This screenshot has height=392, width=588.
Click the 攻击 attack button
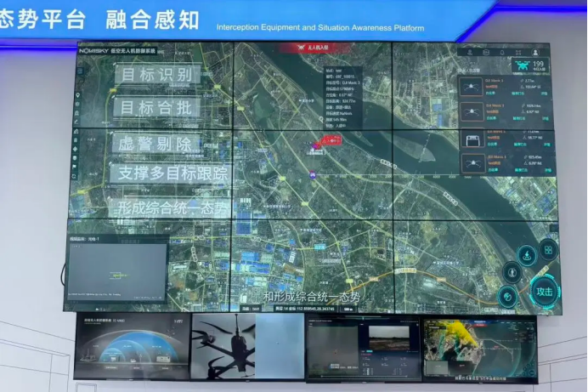[x=545, y=292]
